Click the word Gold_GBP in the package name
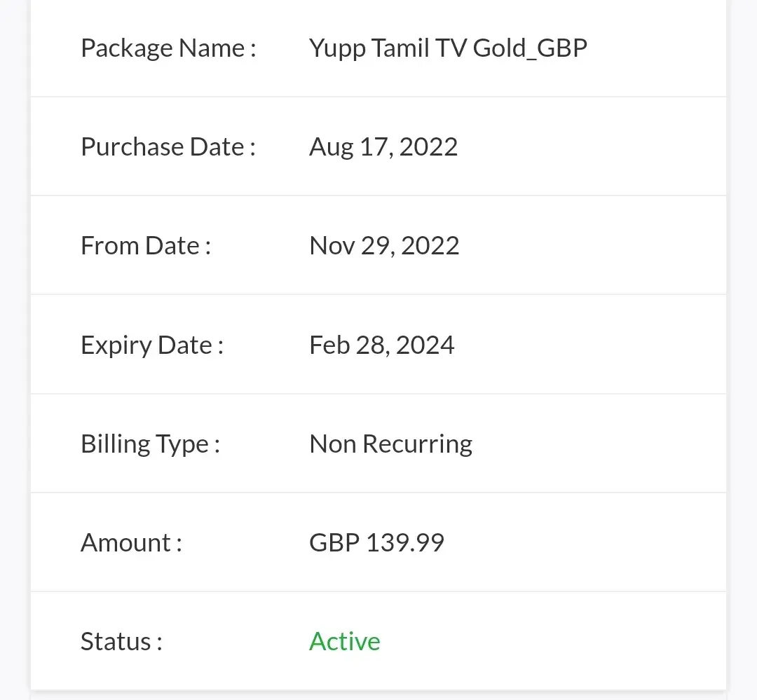 click(530, 48)
